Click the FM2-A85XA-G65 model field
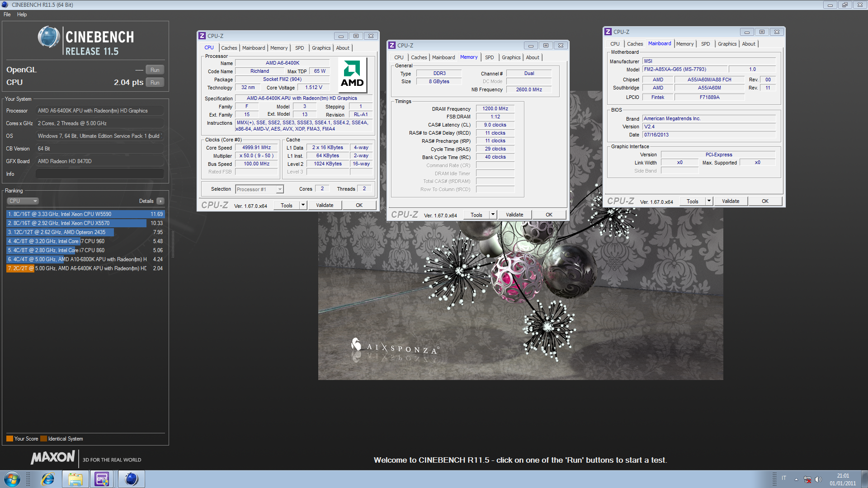This screenshot has height=488, width=868. [x=685, y=70]
